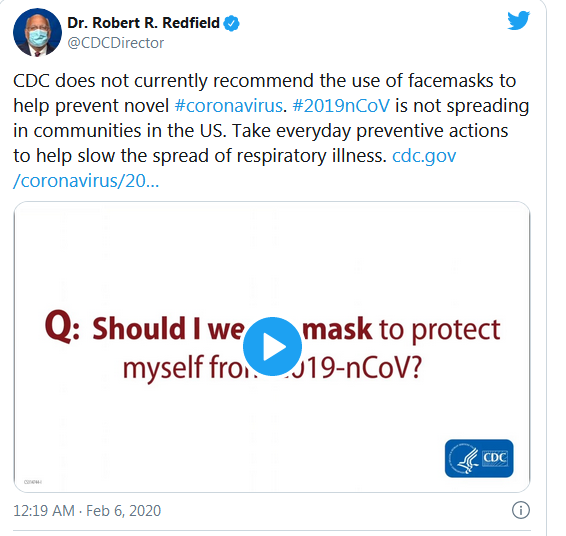This screenshot has width=566, height=536.
Task: Click the bold word mask in video
Action: point(337,328)
